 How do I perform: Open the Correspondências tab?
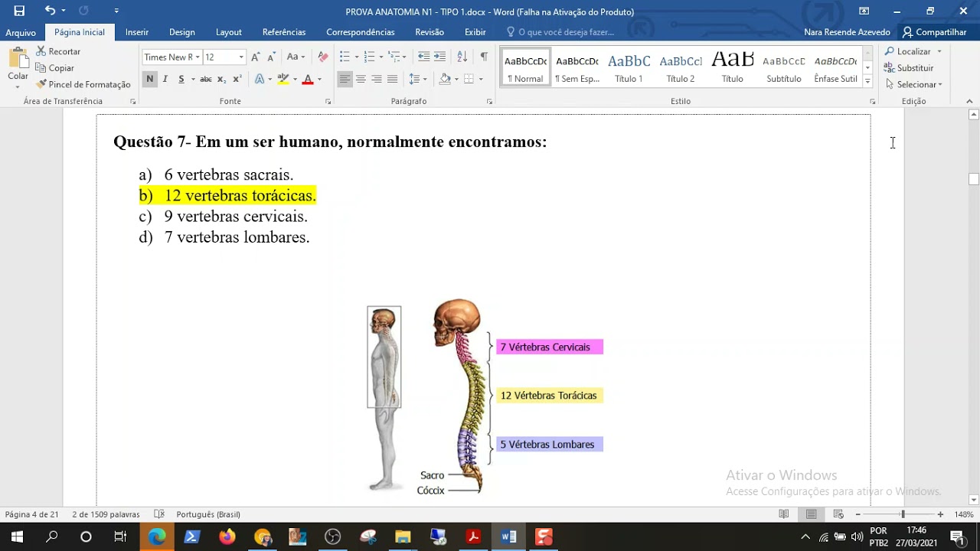(x=361, y=32)
